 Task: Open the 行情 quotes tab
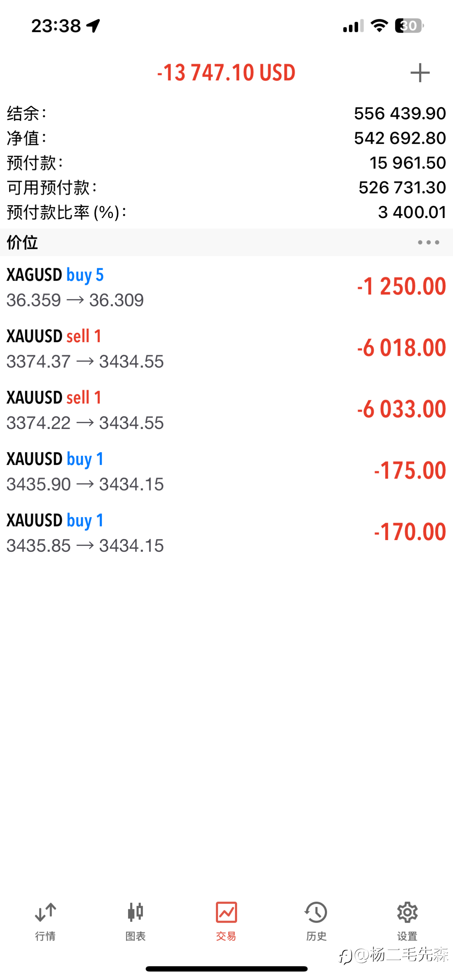coord(45,921)
